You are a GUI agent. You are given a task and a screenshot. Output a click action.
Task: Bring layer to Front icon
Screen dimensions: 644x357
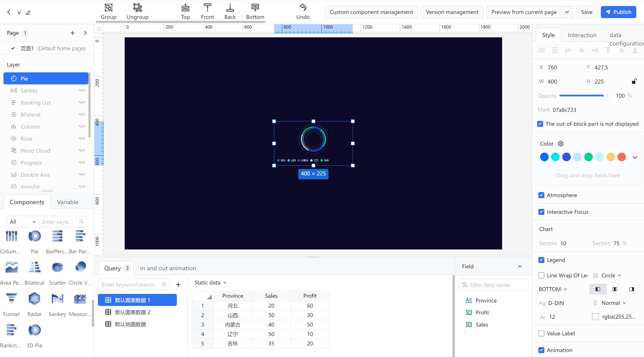[207, 8]
